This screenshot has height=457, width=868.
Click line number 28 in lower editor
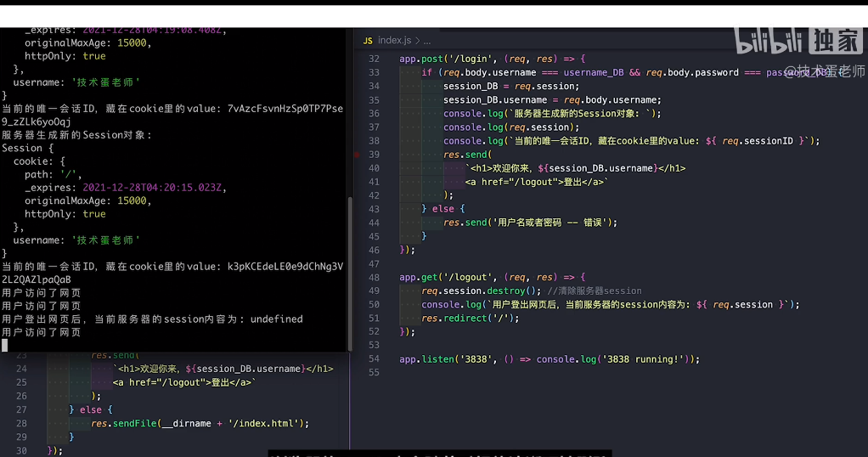coord(21,424)
